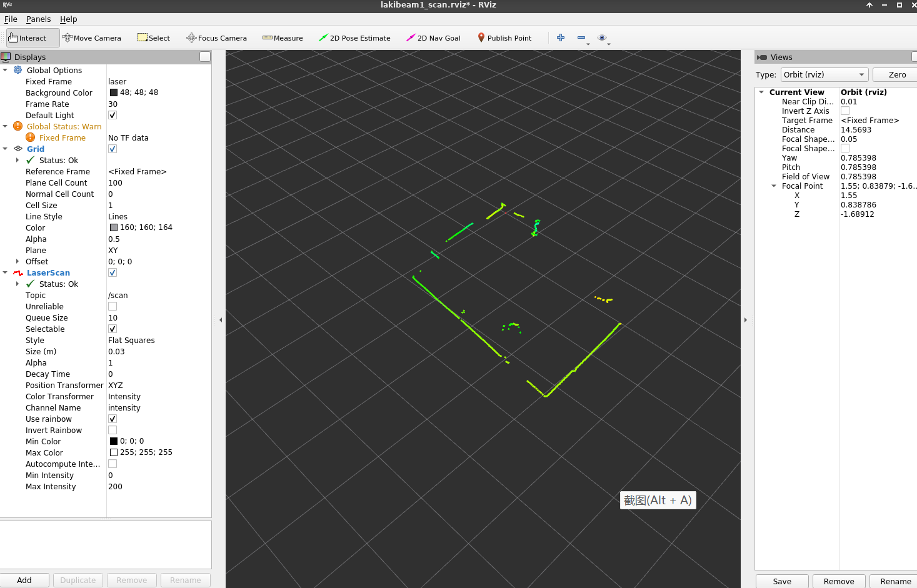Click the Add display button
The image size is (917, 588).
24,581
